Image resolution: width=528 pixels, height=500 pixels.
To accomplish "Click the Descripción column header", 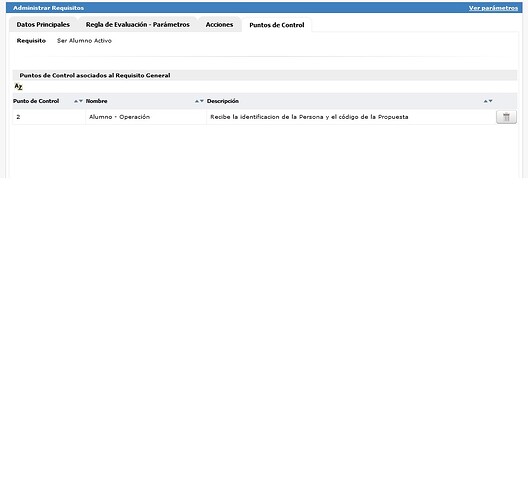I will click(x=223, y=101).
